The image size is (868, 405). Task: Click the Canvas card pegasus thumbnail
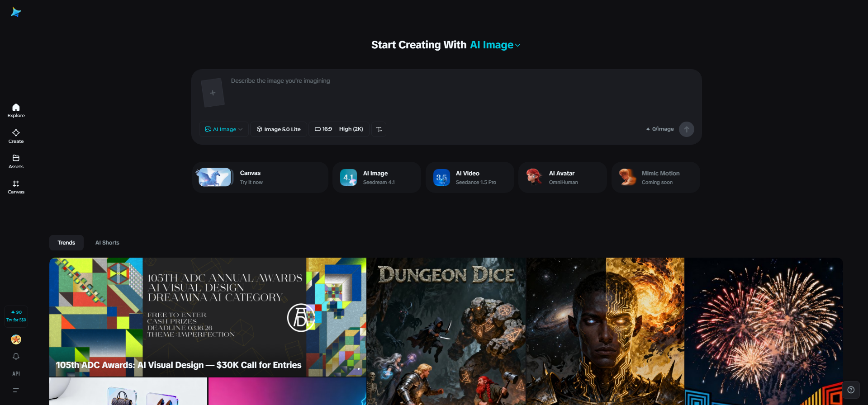215,177
